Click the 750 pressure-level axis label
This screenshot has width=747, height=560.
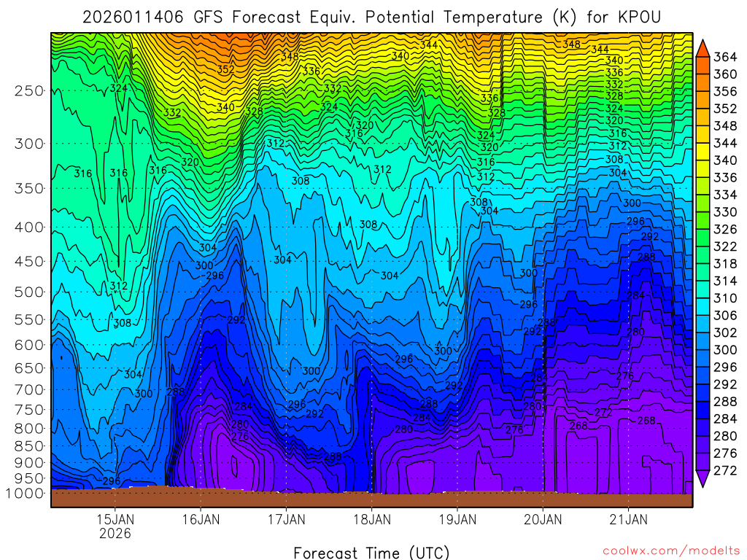point(29,410)
